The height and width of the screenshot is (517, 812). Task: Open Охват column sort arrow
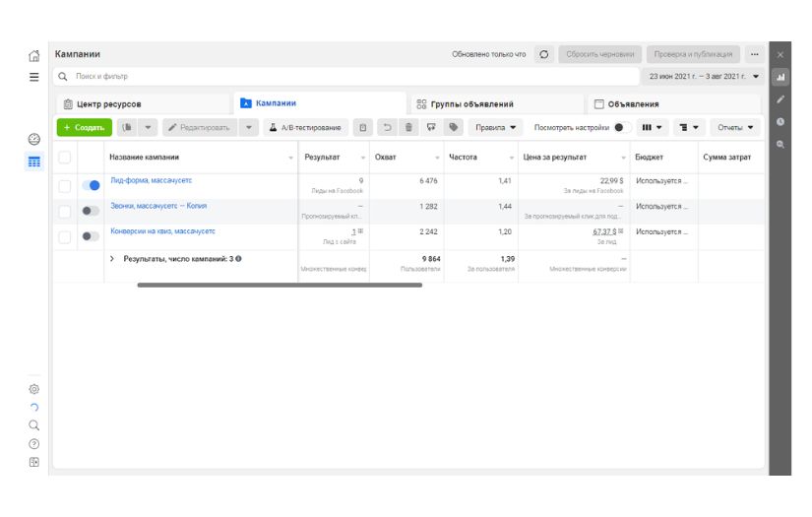[437, 158]
